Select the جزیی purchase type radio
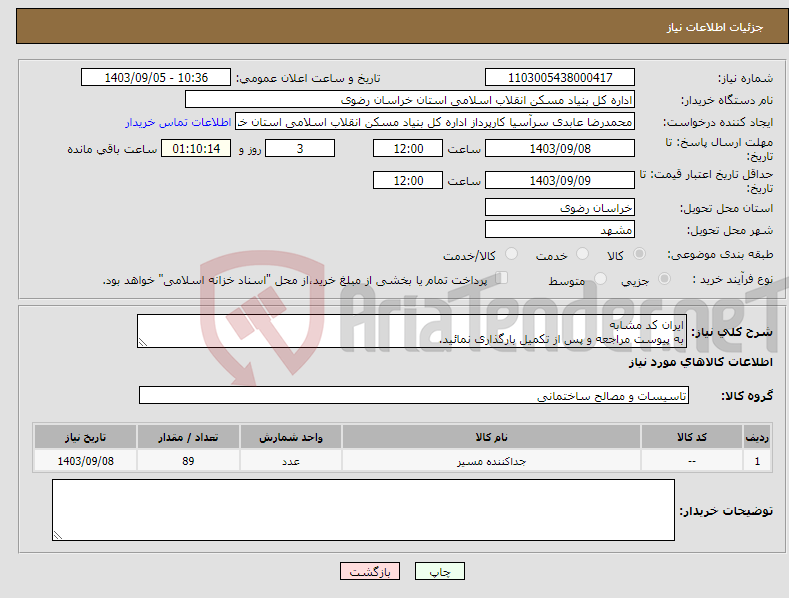Viewport: 789px width, 598px height. (664, 278)
